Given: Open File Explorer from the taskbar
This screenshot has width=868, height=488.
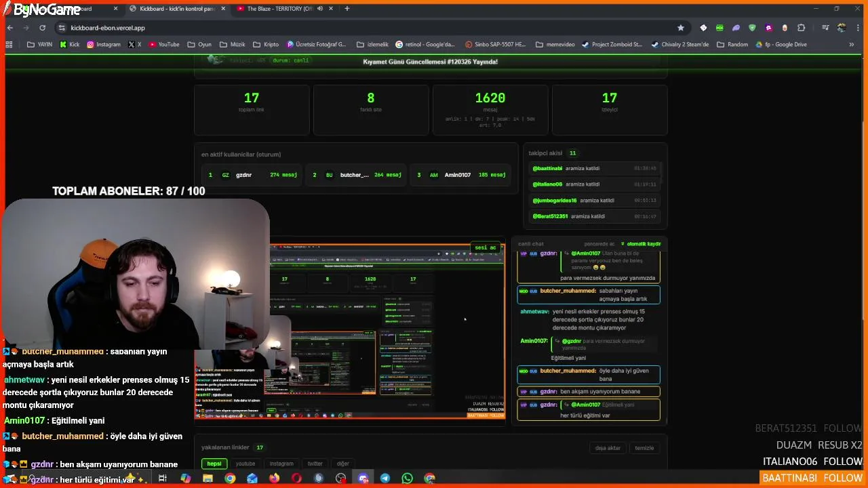Looking at the screenshot, I should (x=208, y=479).
